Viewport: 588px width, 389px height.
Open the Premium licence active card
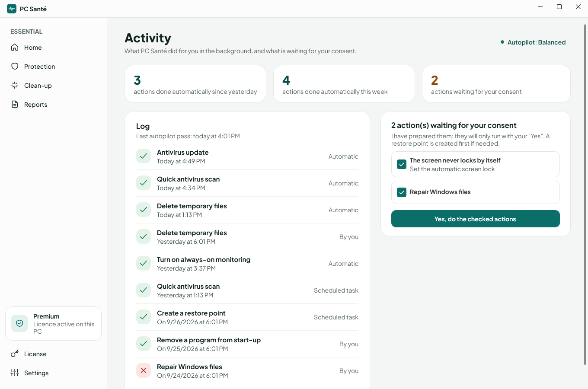(x=54, y=323)
